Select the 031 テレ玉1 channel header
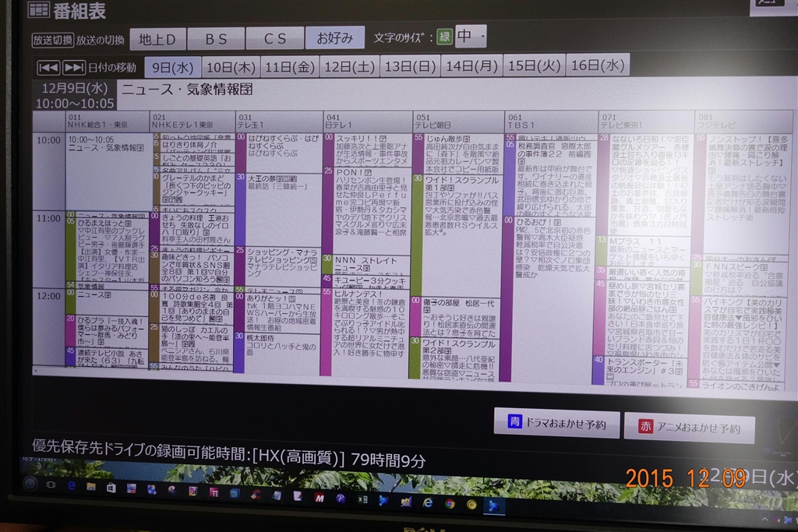798x532 pixels. pos(280,121)
